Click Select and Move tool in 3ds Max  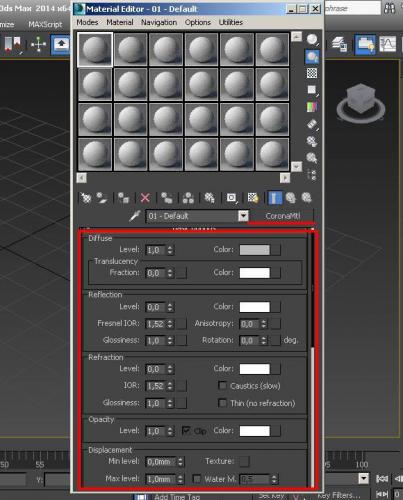[38, 44]
